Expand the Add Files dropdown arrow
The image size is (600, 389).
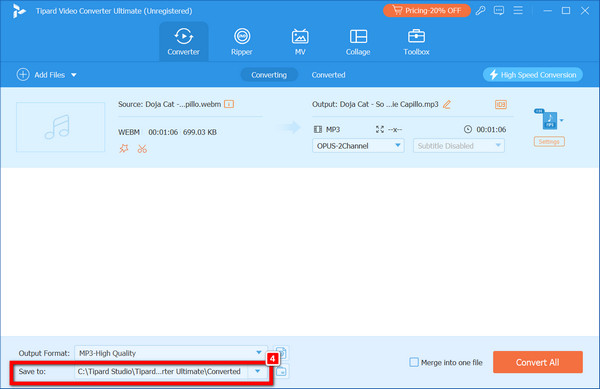coord(74,75)
